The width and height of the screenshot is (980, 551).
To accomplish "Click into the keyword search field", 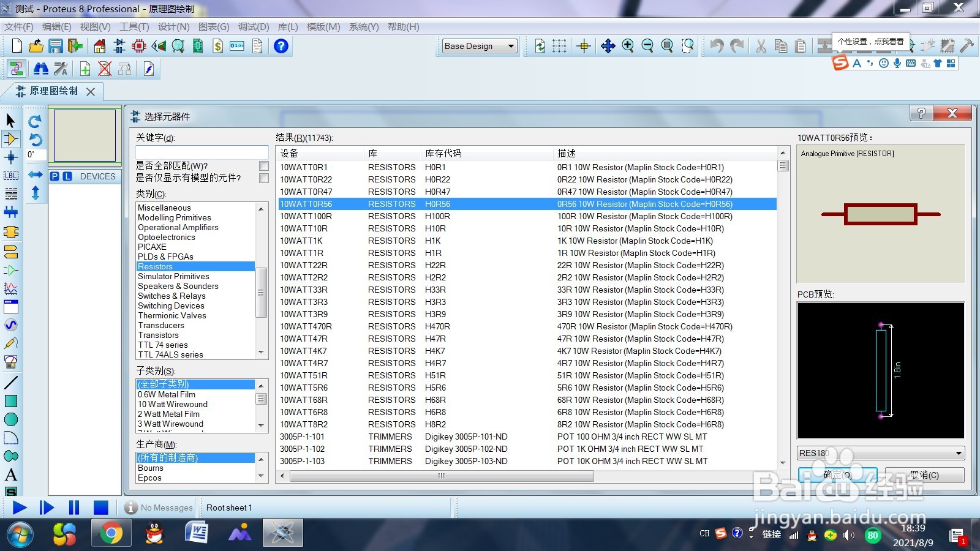I will point(202,152).
